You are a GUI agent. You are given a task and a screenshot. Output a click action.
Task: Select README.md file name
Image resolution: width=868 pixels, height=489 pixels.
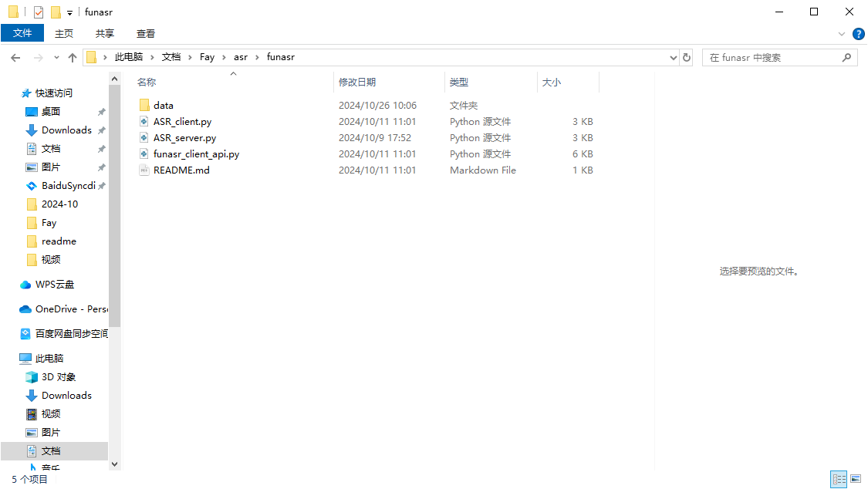181,170
